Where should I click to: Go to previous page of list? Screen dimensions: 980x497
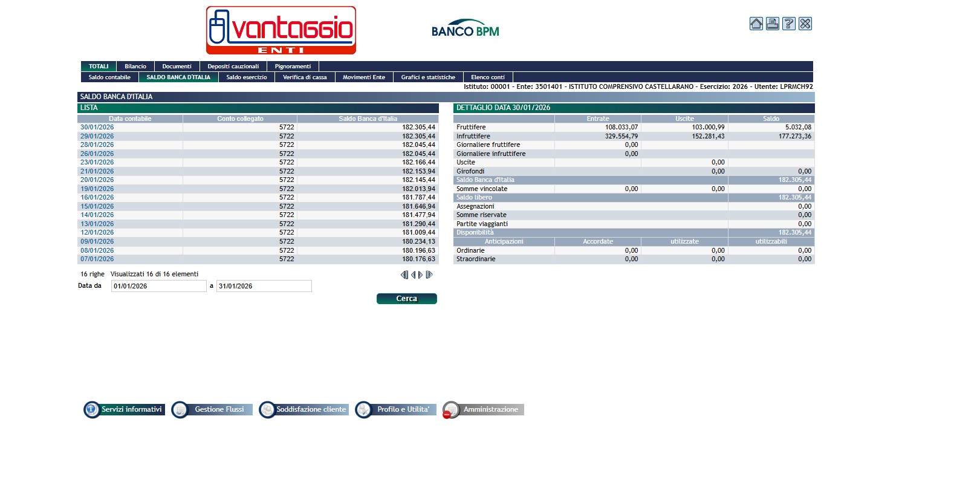point(414,274)
